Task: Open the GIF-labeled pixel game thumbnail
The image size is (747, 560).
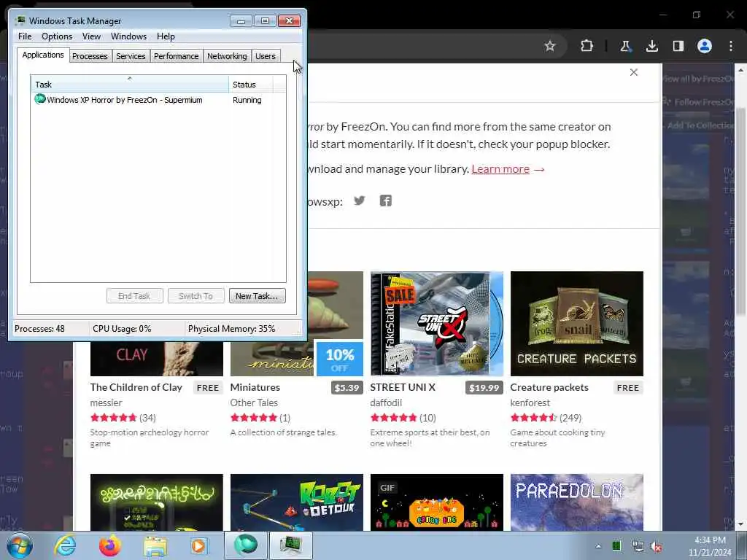Action: (x=436, y=502)
